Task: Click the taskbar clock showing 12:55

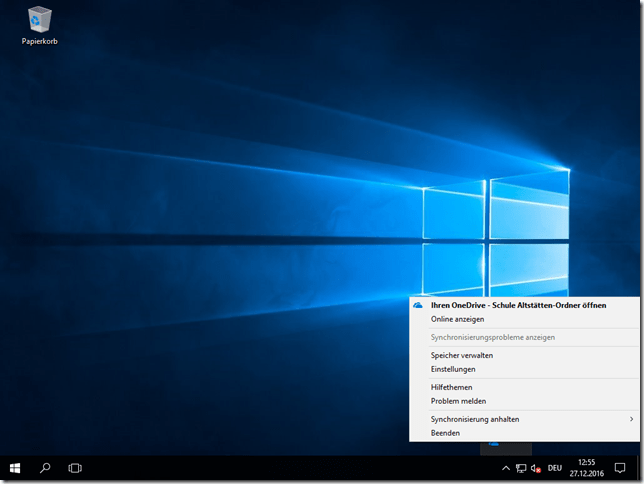Action: (586, 468)
